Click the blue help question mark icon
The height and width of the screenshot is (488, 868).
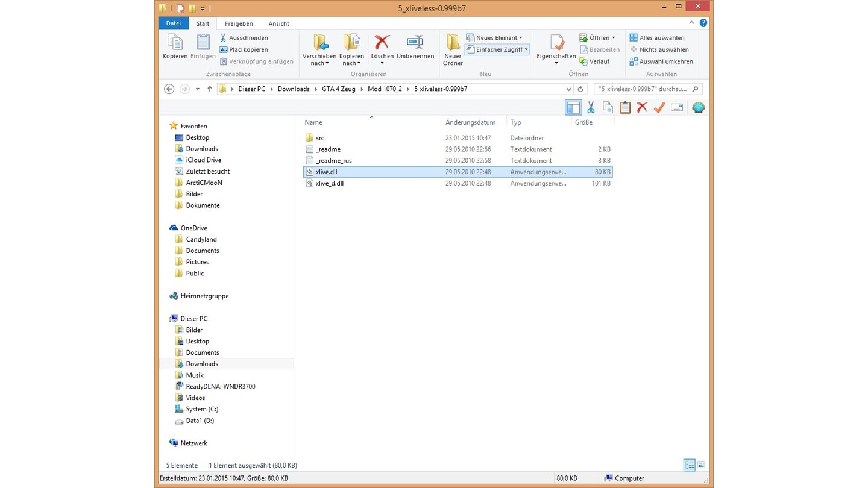(703, 23)
